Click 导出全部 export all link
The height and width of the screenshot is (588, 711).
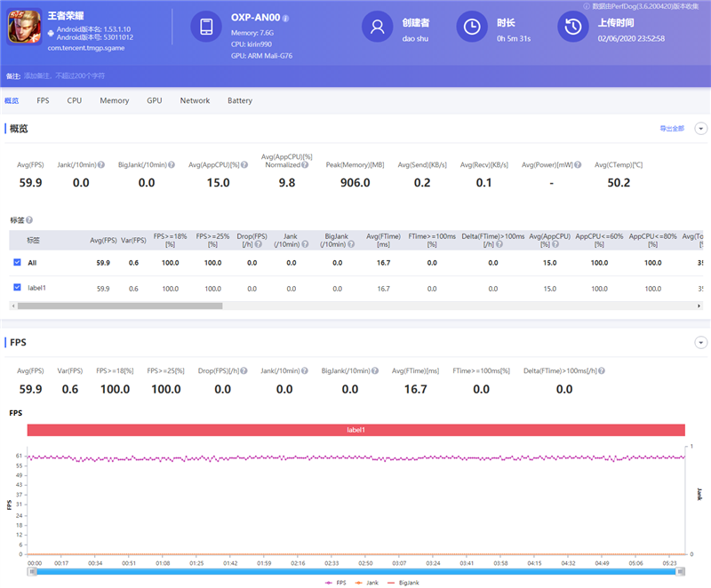click(x=672, y=129)
